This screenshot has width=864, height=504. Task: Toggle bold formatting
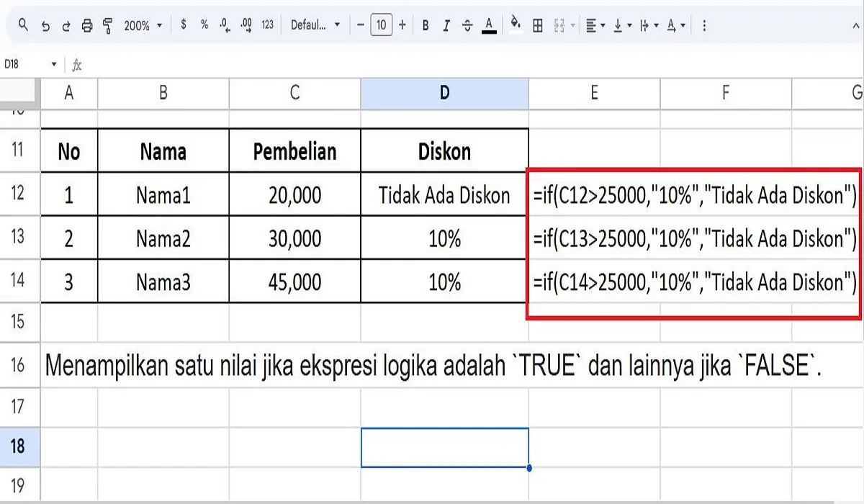[426, 25]
